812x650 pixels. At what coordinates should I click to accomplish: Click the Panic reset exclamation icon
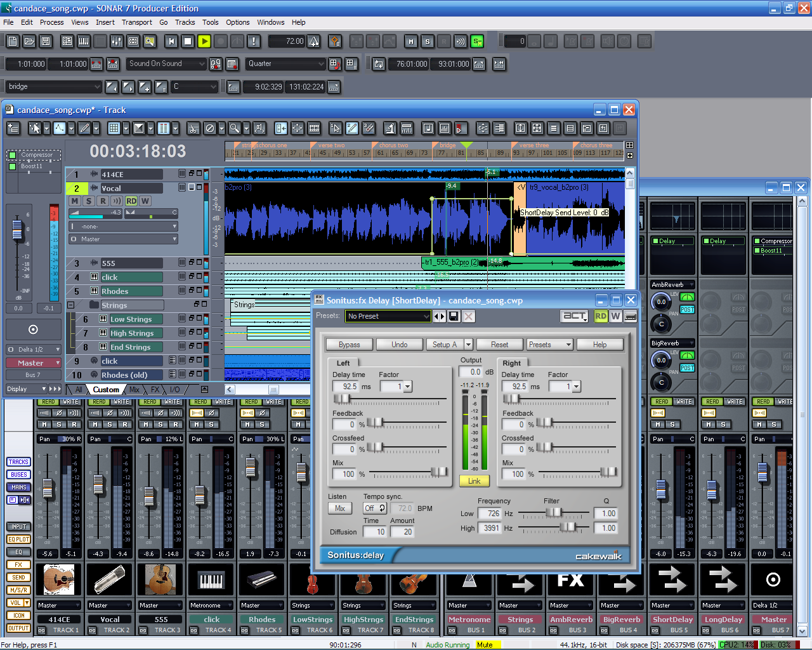coord(254,41)
